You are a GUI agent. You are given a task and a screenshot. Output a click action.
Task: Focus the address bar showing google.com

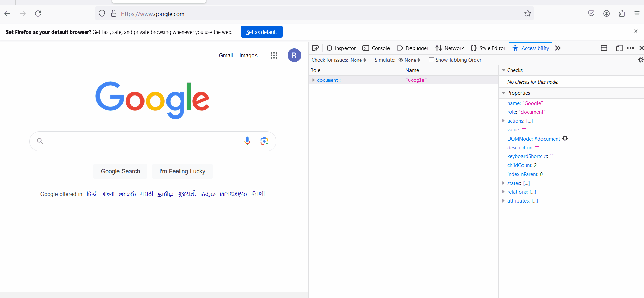(314, 14)
